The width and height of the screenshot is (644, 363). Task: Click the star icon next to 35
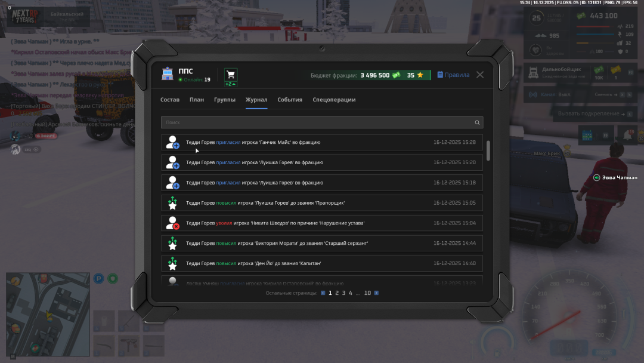pyautogui.click(x=420, y=75)
